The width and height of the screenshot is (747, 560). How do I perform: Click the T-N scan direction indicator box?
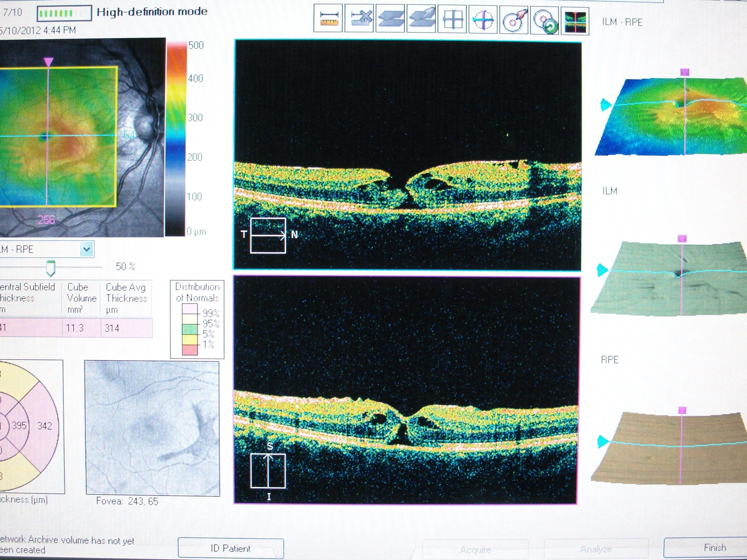pyautogui.click(x=268, y=236)
